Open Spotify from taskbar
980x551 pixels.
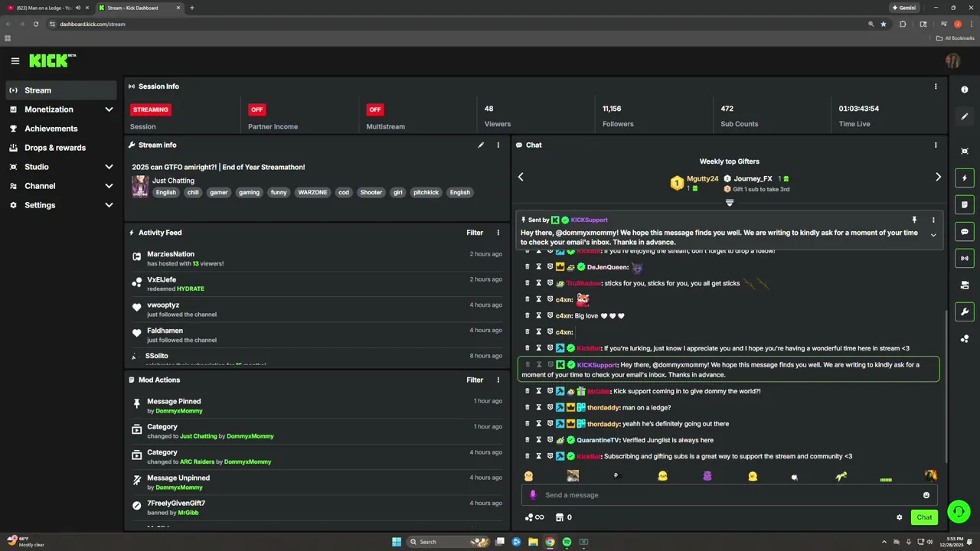567,542
